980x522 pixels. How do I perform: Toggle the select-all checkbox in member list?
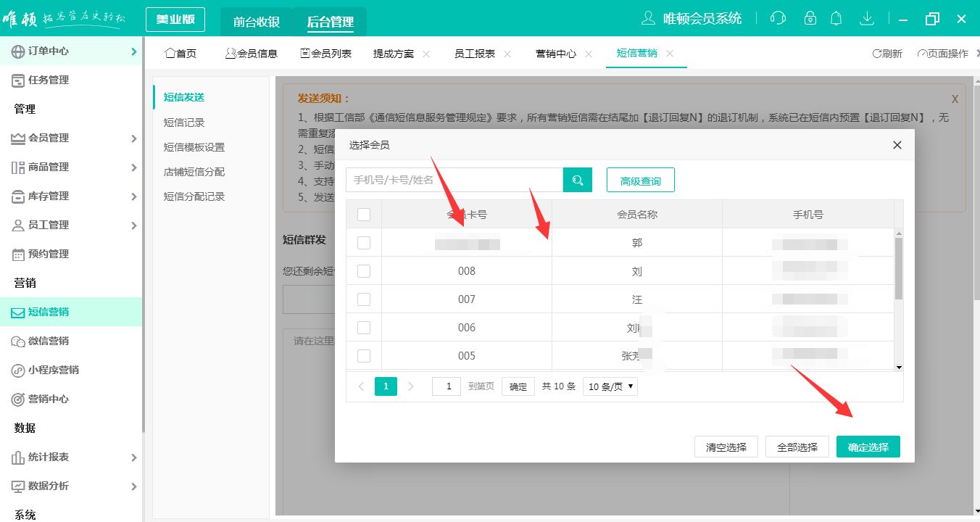(x=363, y=214)
